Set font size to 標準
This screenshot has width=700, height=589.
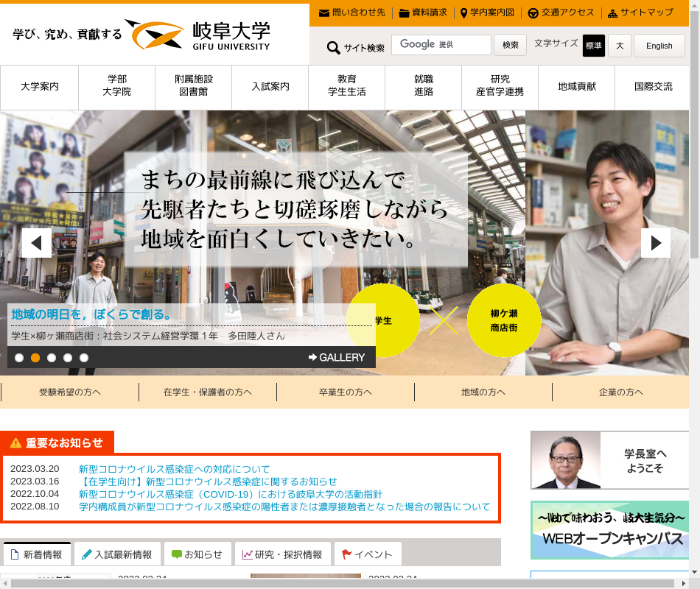(x=594, y=46)
